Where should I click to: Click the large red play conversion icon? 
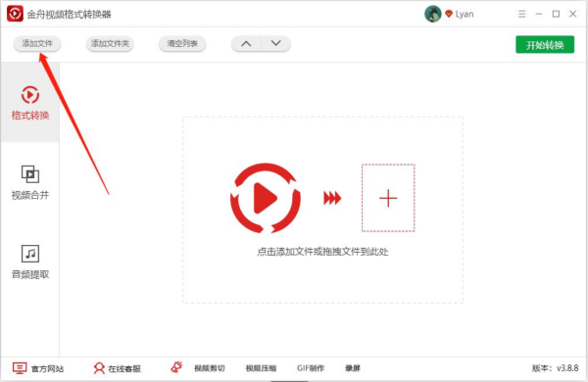tap(266, 198)
